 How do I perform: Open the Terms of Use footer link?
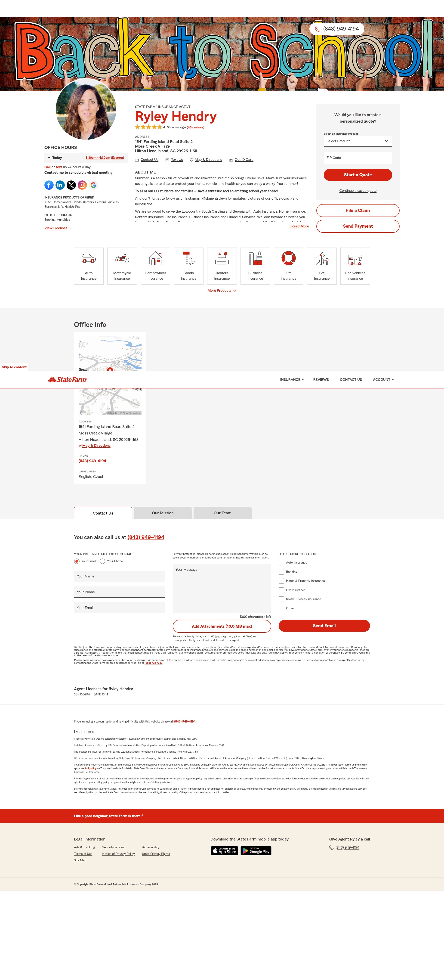click(x=83, y=854)
